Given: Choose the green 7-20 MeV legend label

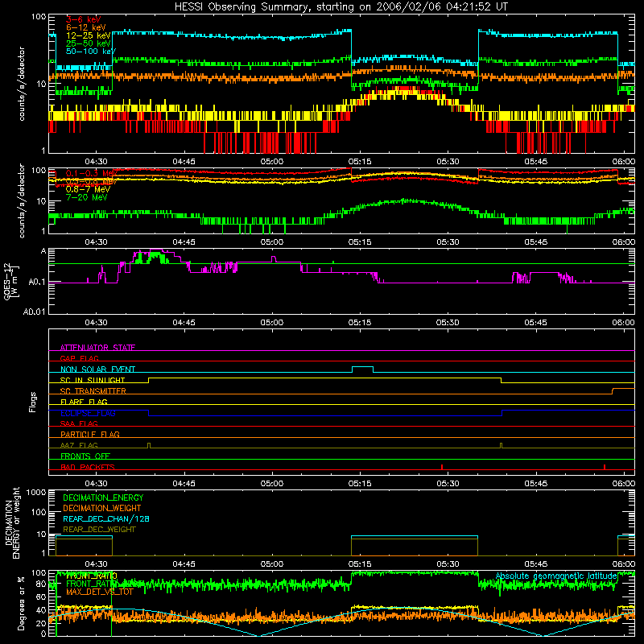Looking at the screenshot, I should tap(86, 197).
